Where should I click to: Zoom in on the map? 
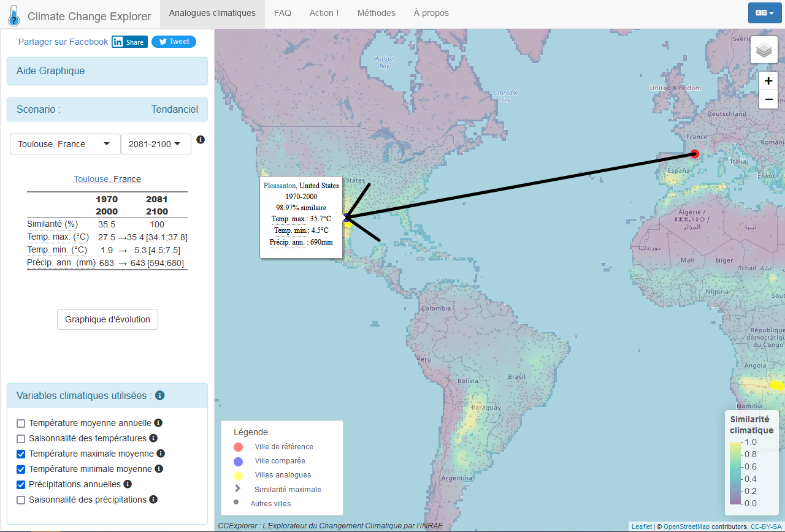(768, 81)
